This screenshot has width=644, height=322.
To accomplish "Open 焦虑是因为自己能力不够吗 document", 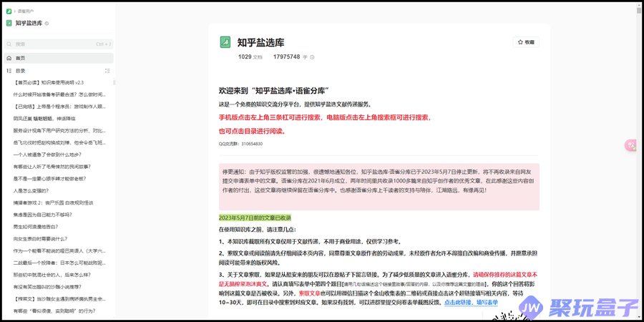I will [x=43, y=215].
